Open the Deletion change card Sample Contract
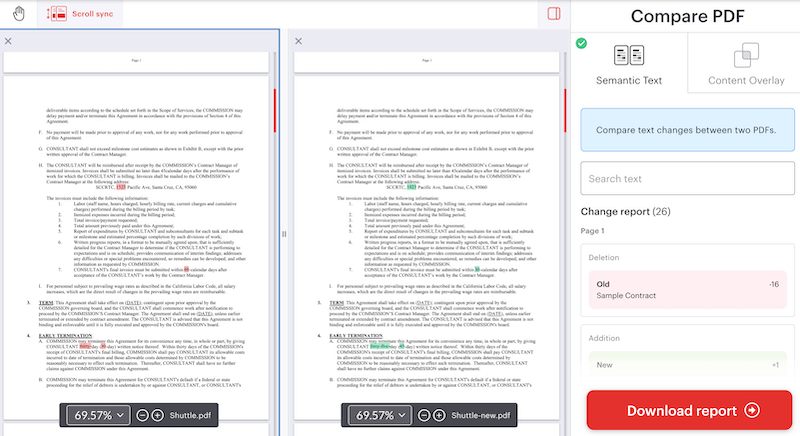This screenshot has width=800, height=436. 687,290
